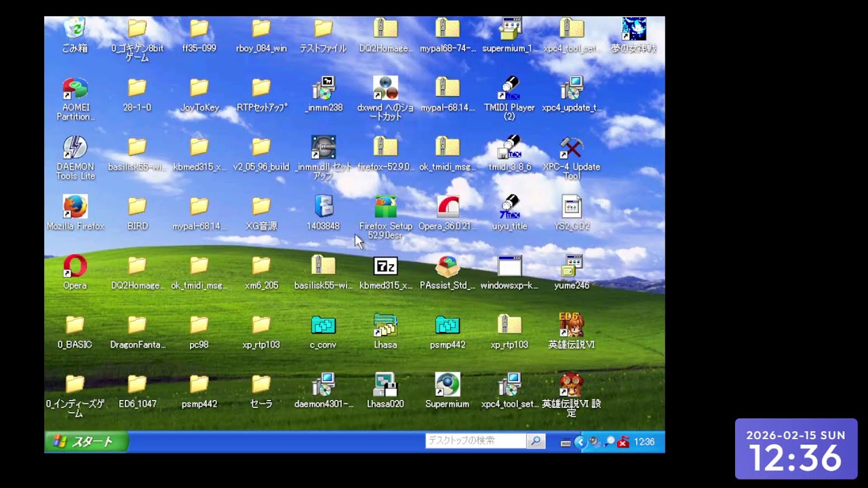Select the xpc4_tool_set zip archive icon

(x=572, y=29)
